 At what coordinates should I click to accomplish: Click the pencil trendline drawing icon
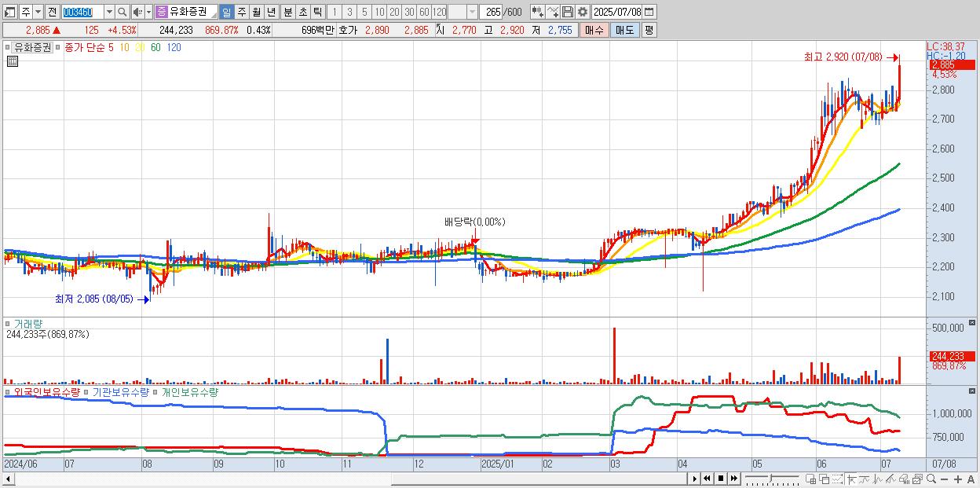pyautogui.click(x=890, y=479)
